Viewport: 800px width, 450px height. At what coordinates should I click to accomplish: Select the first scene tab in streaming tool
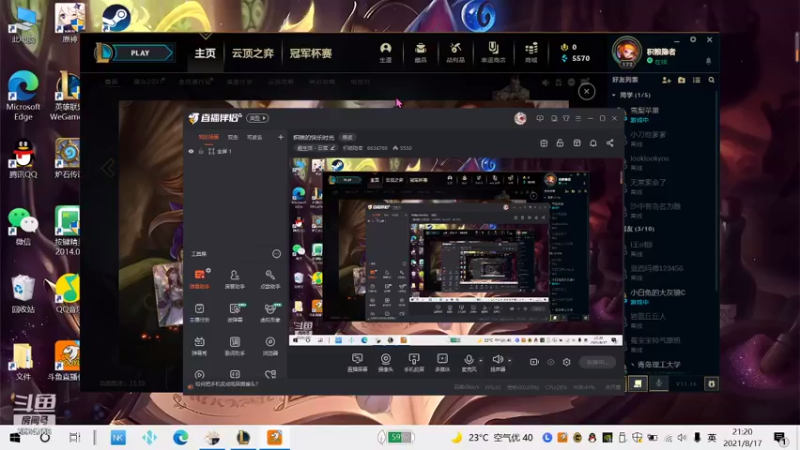(x=209, y=137)
